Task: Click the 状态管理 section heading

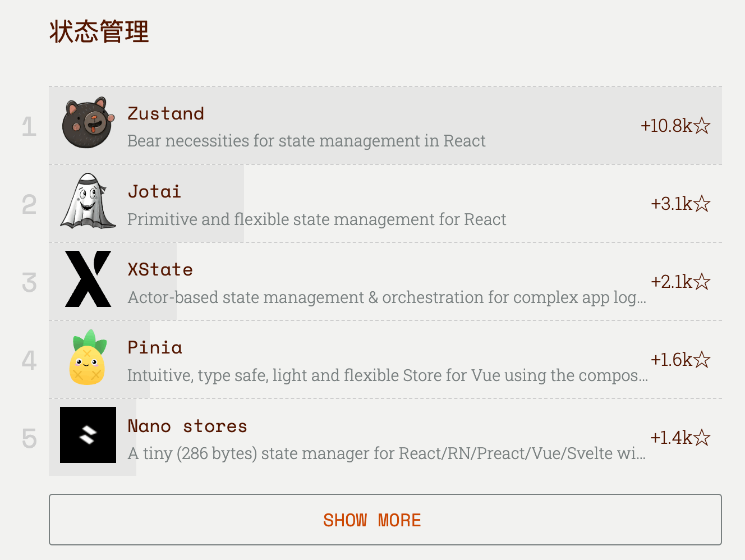Action: point(99,31)
